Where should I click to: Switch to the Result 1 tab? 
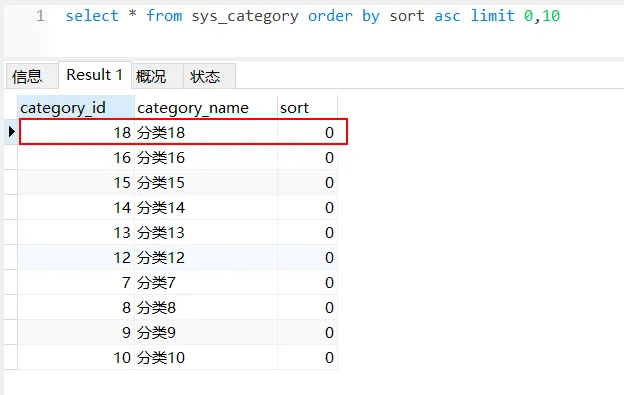[x=95, y=75]
